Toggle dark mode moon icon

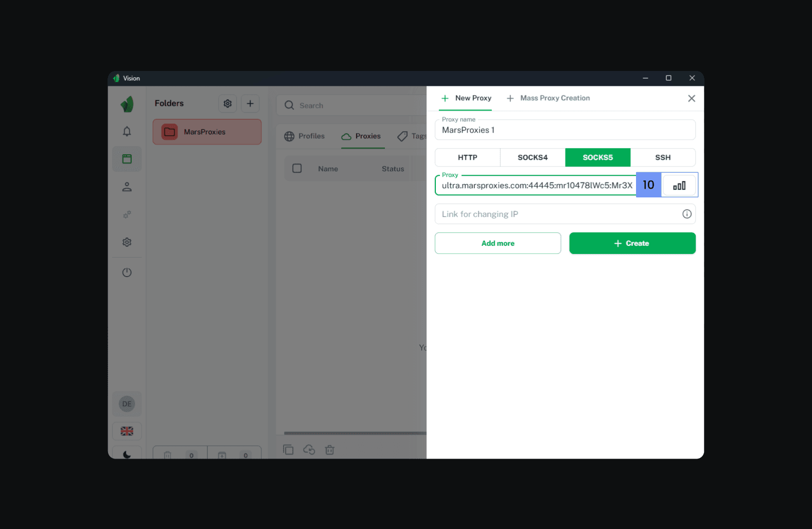(x=127, y=454)
